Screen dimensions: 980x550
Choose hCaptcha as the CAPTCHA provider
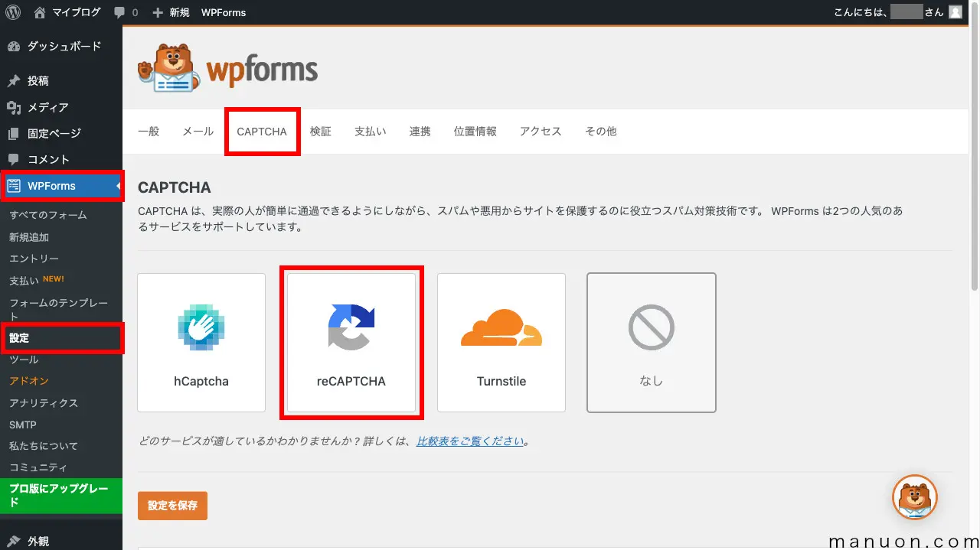(x=201, y=342)
